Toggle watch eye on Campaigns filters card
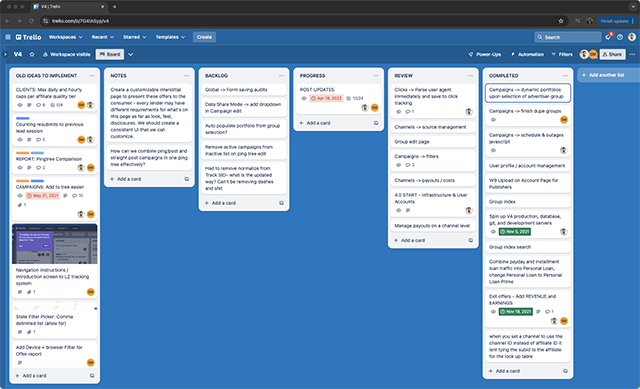Viewport: 640px width, 389px height. (x=398, y=165)
